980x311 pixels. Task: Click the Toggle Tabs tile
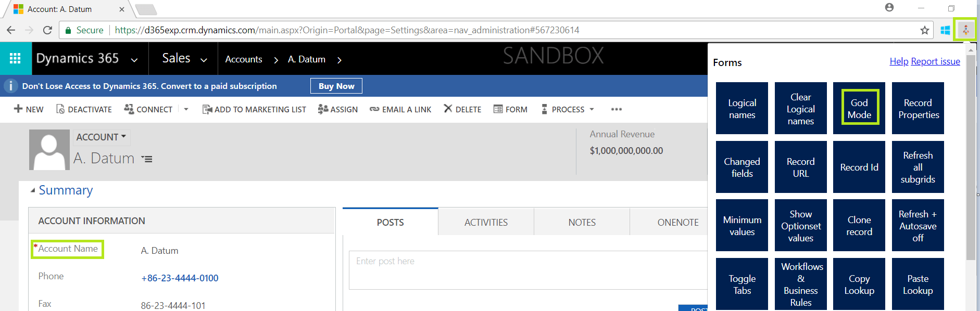click(742, 284)
